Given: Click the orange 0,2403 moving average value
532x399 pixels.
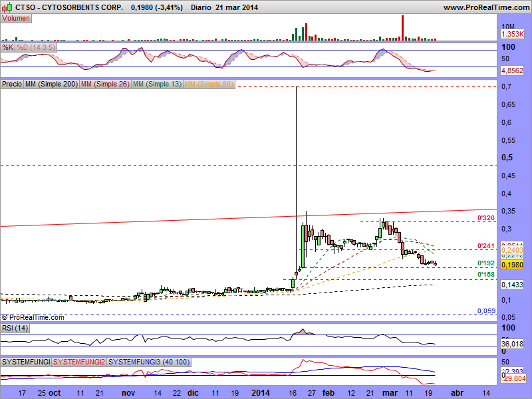Looking at the screenshot, I should pyautogui.click(x=512, y=250).
